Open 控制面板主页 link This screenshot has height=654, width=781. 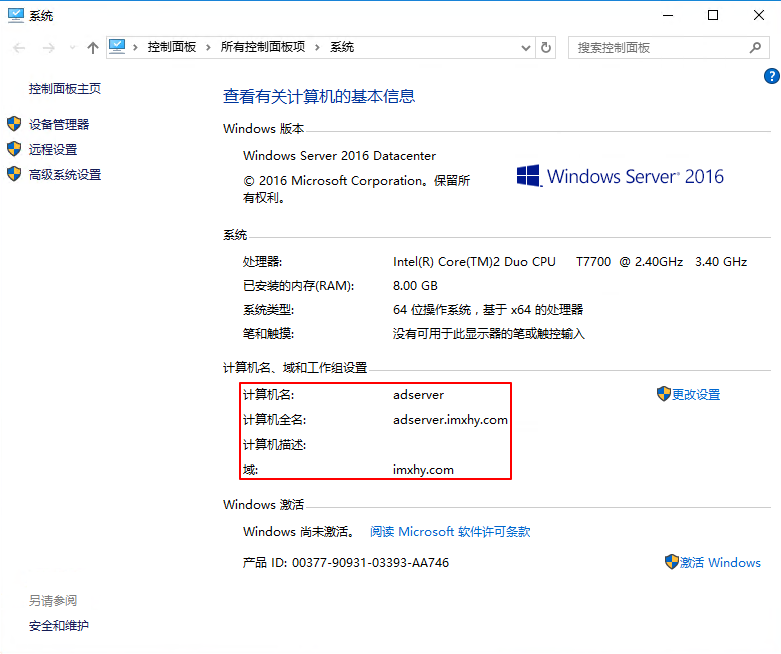pos(65,88)
